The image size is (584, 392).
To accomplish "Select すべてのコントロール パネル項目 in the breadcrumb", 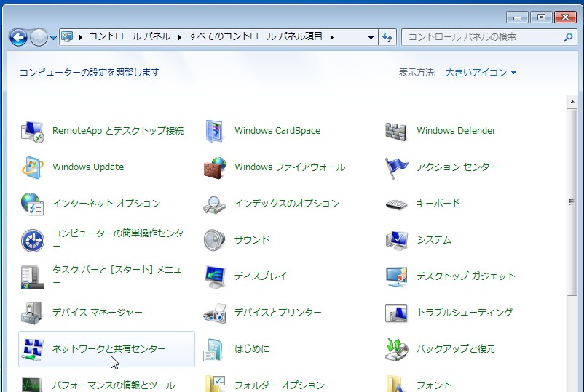I will point(256,36).
